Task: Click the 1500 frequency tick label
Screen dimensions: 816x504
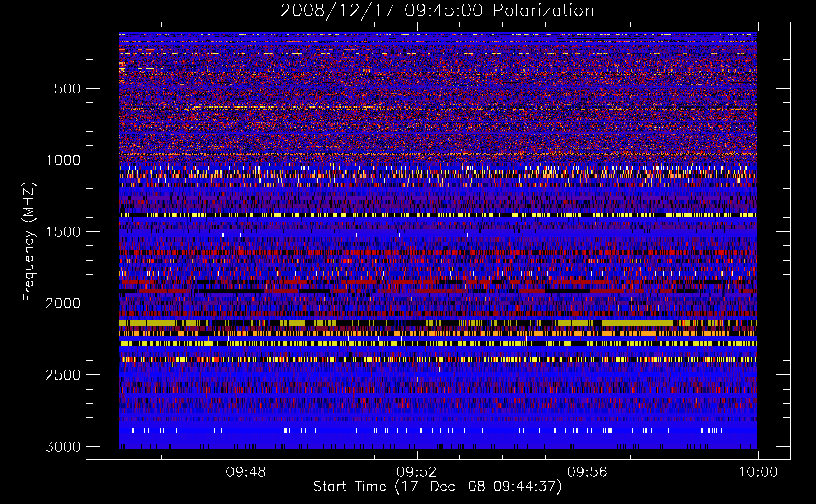Action: [63, 232]
